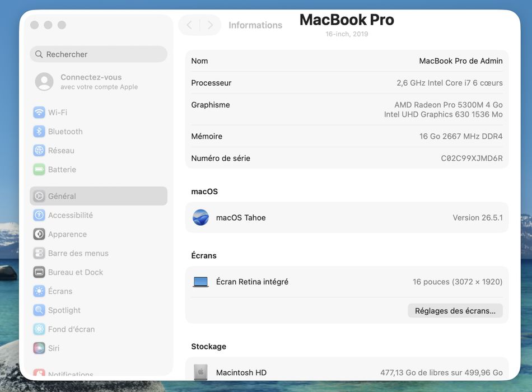
Task: Open the Wi-Fi settings pane label
Action: [58, 113]
